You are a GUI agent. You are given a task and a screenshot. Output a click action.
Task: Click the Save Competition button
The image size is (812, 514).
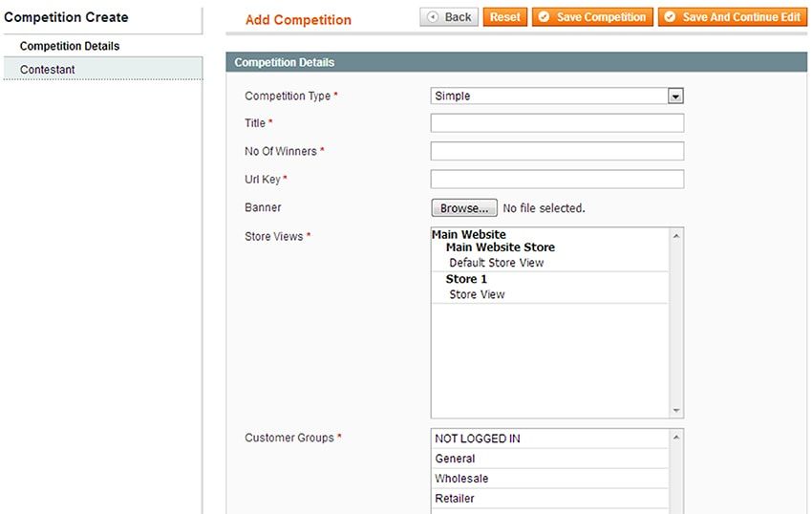[592, 17]
